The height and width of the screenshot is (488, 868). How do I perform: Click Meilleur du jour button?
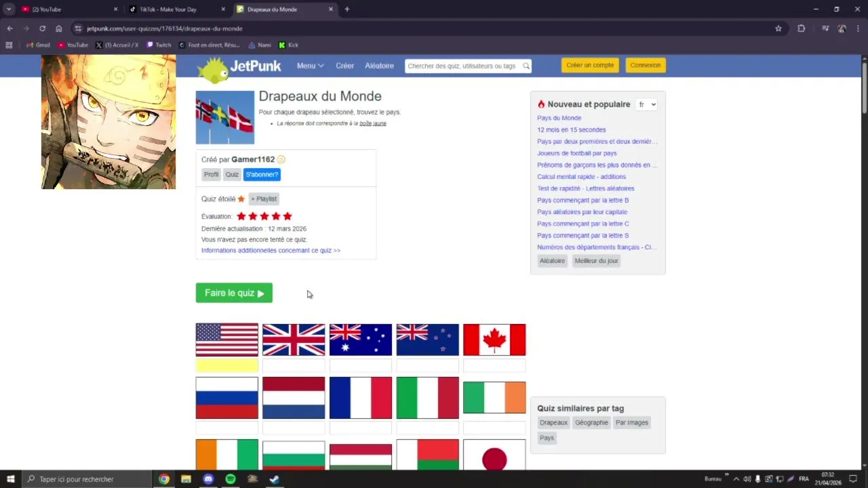596,261
